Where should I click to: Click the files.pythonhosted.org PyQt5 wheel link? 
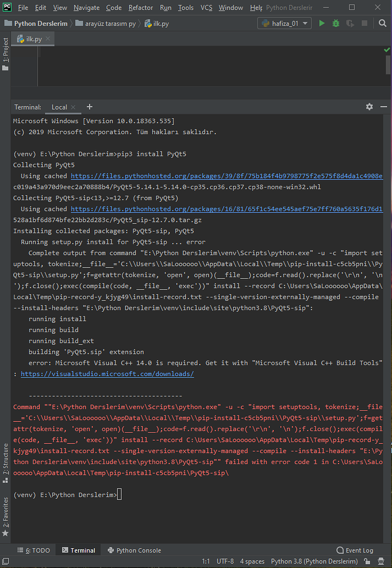tap(226, 176)
